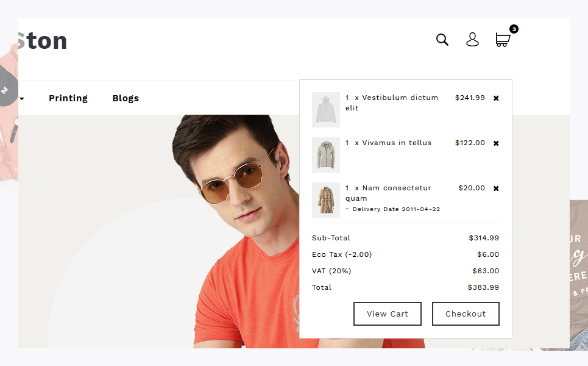Click the shopping cart icon
This screenshot has height=366, width=588.
pyautogui.click(x=503, y=40)
